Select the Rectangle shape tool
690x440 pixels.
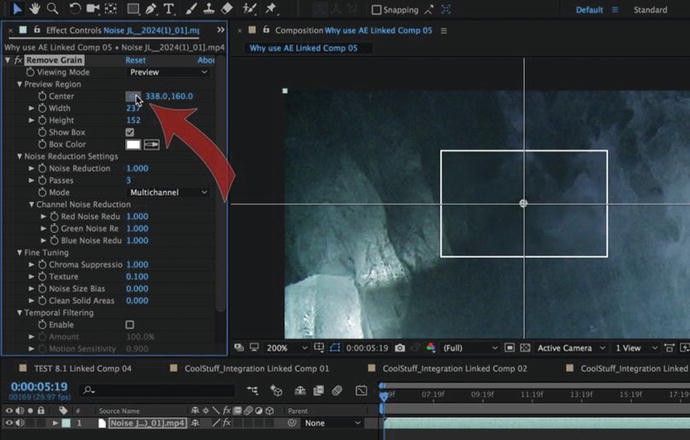pyautogui.click(x=133, y=9)
